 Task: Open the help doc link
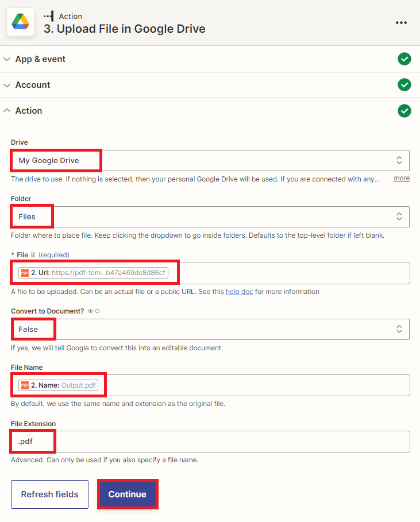(239, 292)
